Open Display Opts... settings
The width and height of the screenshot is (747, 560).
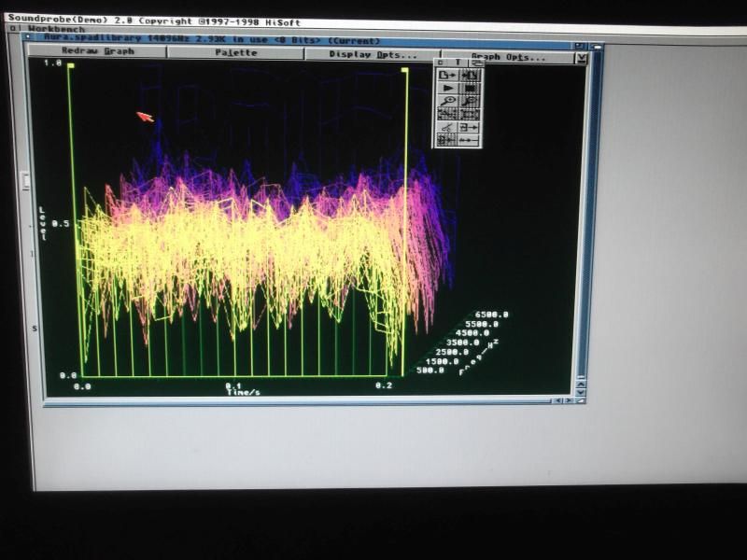[373, 54]
